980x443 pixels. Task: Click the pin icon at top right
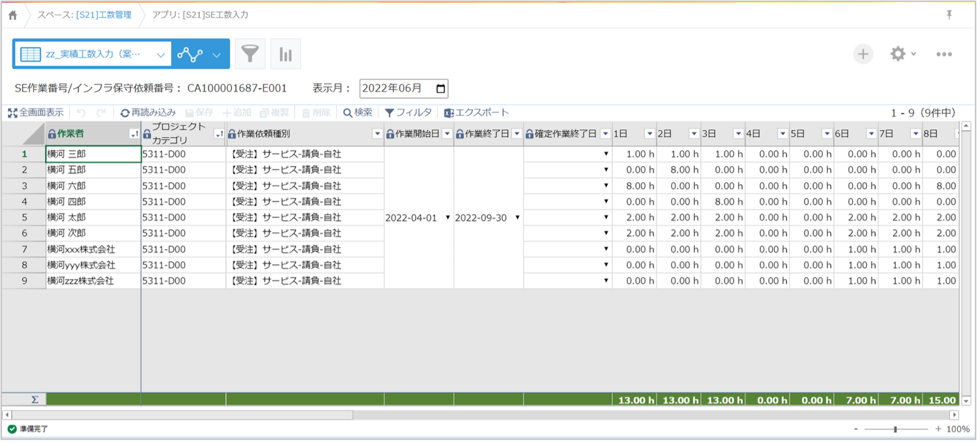949,15
